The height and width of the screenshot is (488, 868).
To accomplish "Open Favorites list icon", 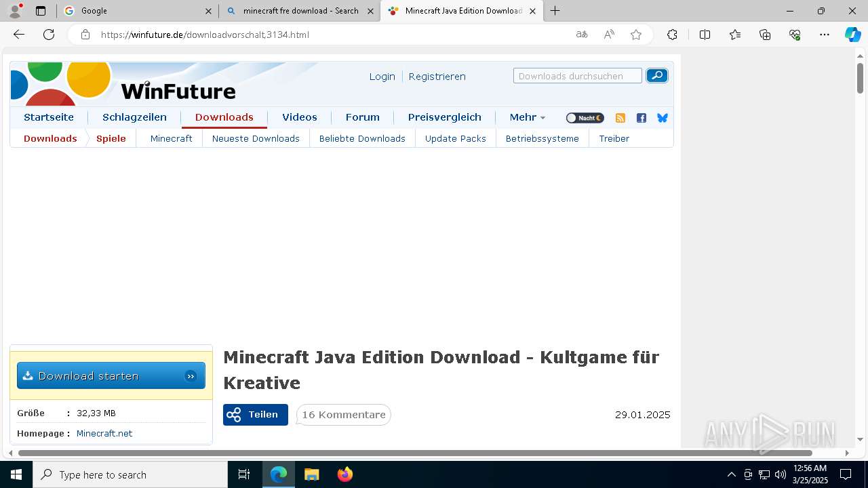I will click(x=735, y=35).
